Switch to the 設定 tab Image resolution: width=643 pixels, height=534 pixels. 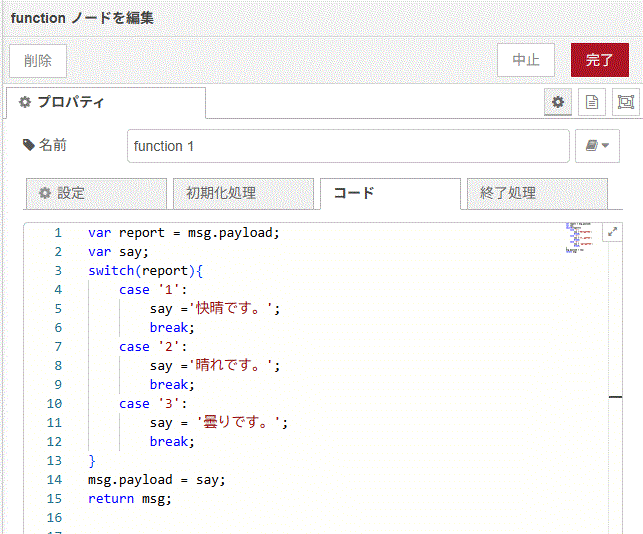pos(96,193)
